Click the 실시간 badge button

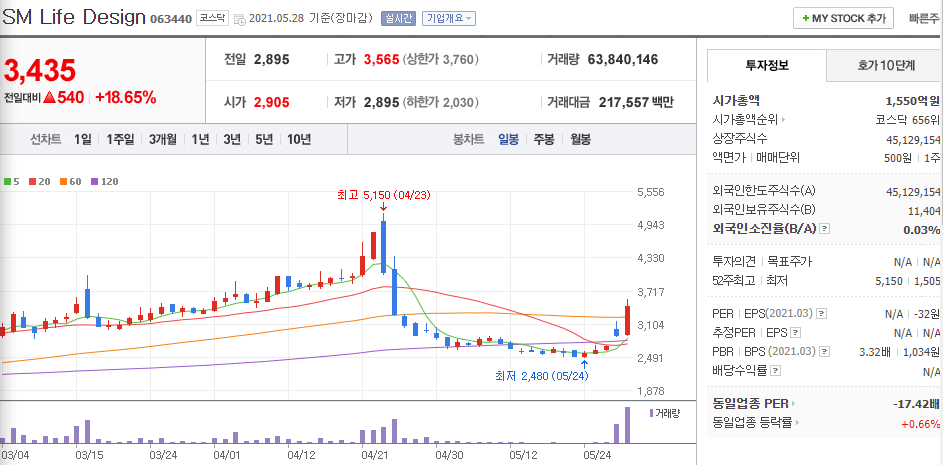(398, 18)
